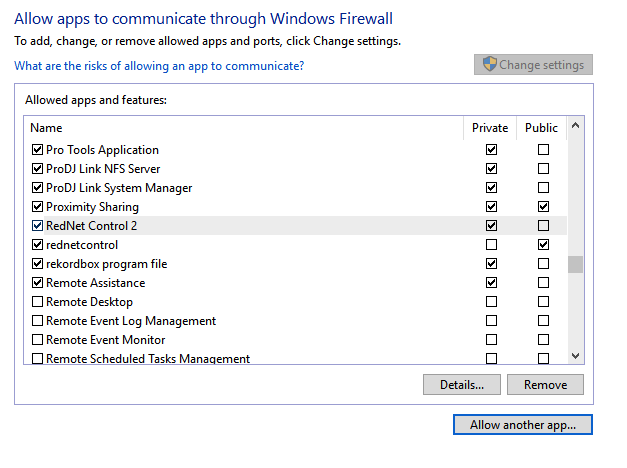This screenshot has width=627, height=468.
Task: Select the ProDJ Link NFS Server text
Action: 103,168
